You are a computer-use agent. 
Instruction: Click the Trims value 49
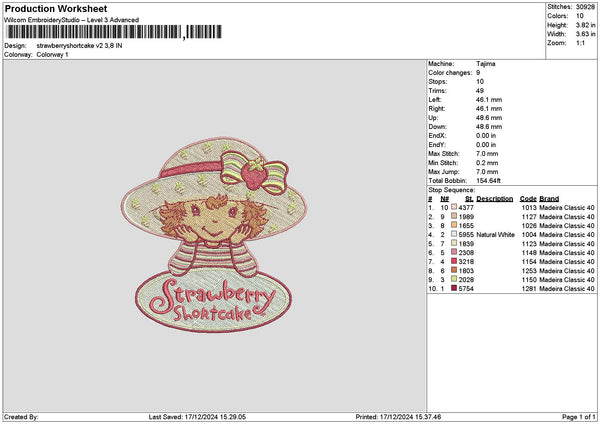point(480,91)
